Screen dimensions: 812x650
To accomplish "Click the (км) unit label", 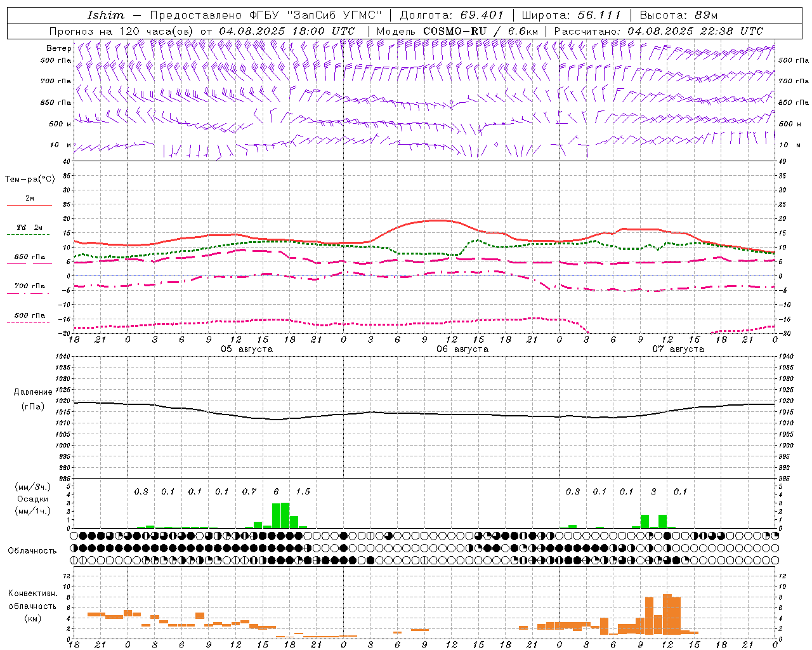I will 32,618.
